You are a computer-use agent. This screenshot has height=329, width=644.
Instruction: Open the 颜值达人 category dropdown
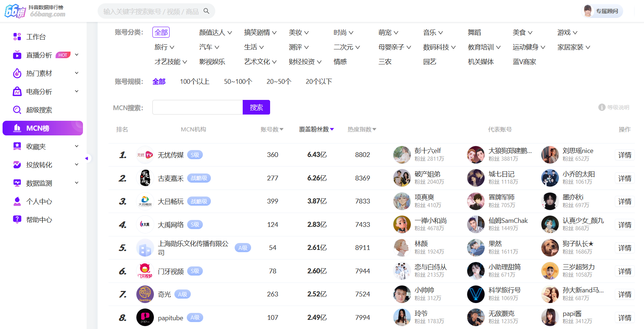(x=216, y=33)
